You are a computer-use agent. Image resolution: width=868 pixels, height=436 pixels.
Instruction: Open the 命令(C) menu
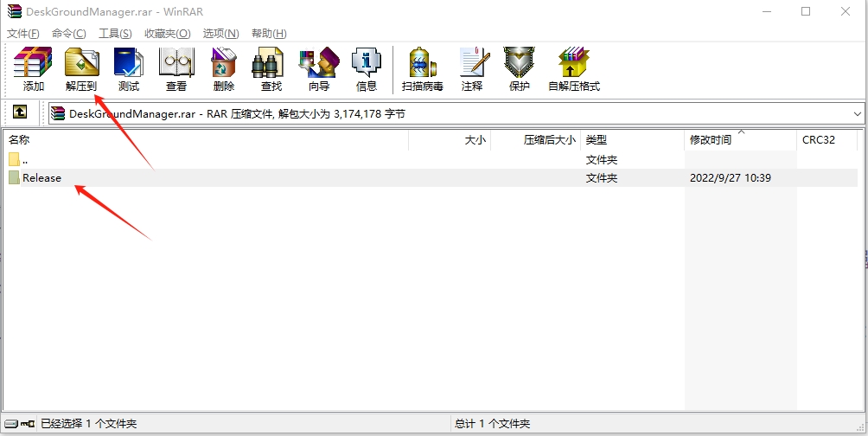click(69, 33)
